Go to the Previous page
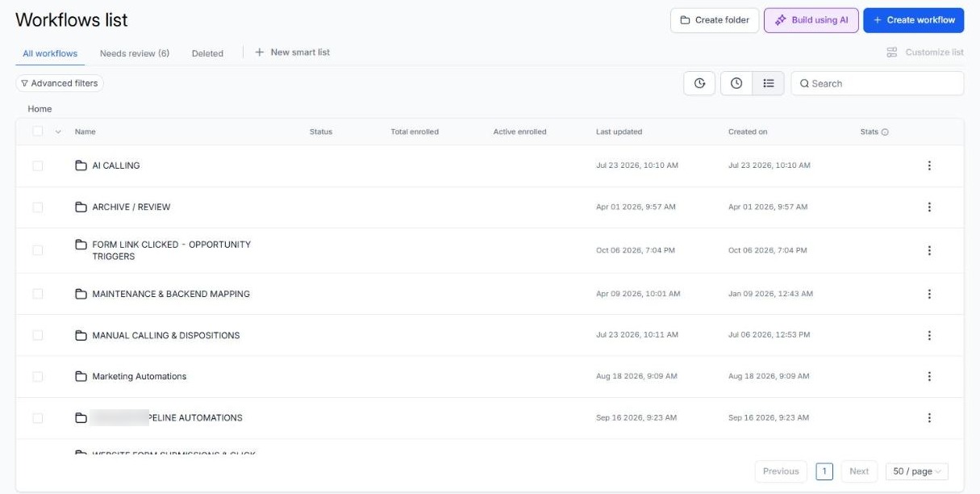This screenshot has width=980, height=494. click(x=781, y=471)
